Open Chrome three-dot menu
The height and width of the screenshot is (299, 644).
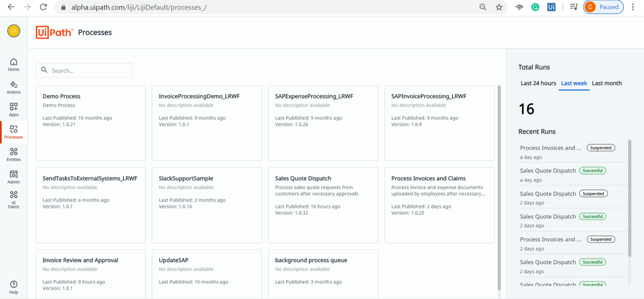point(633,7)
